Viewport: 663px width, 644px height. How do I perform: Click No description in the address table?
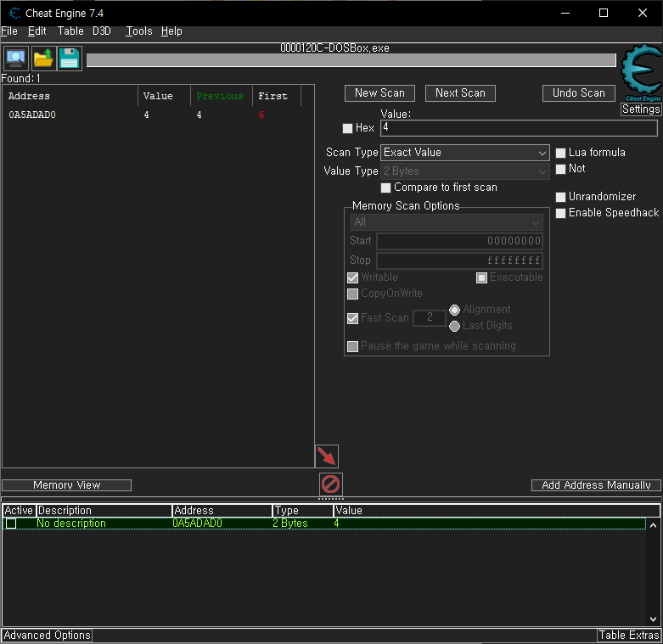coord(71,524)
